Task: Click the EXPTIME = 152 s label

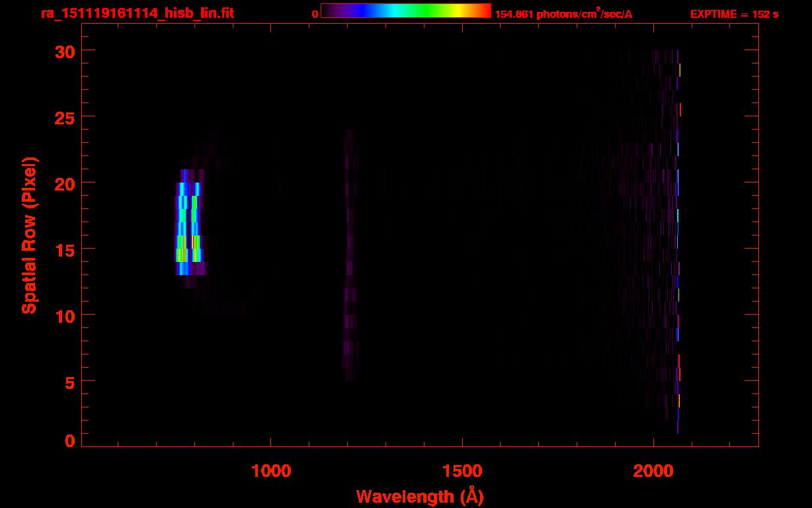Action: (x=734, y=14)
